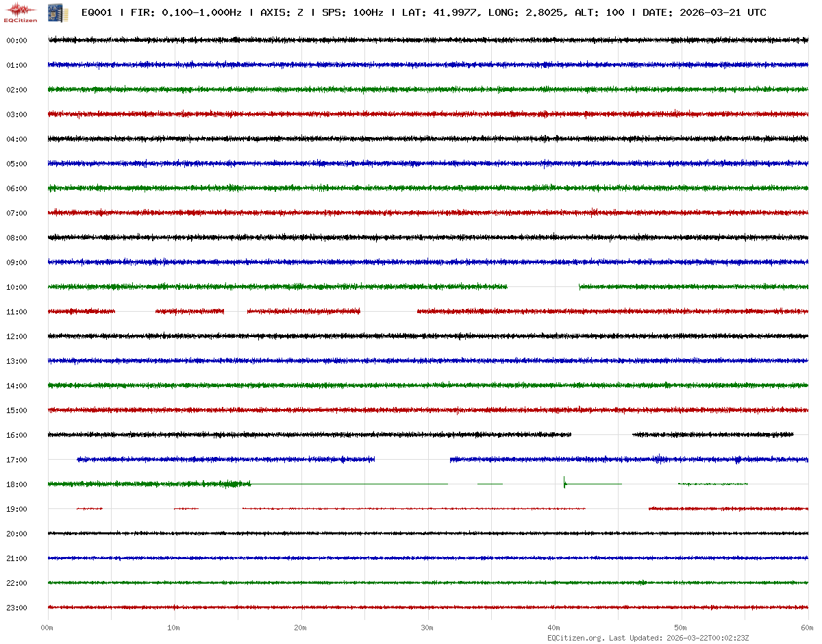
Task: Click the 30m tick on time axis
Action: pyautogui.click(x=427, y=628)
